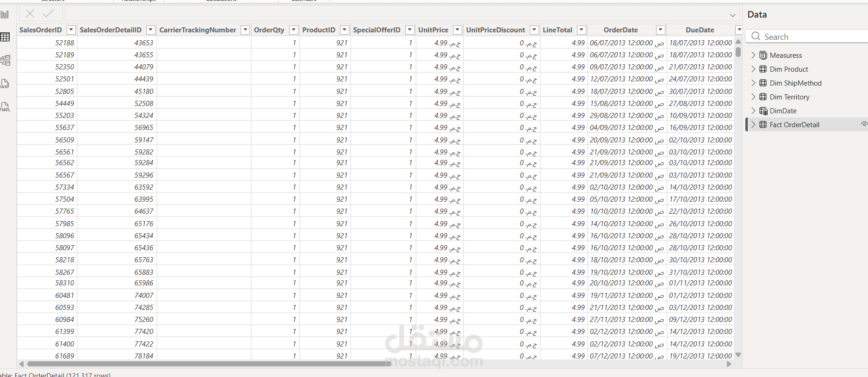Click vertical scrollbar down arrow

(x=738, y=355)
